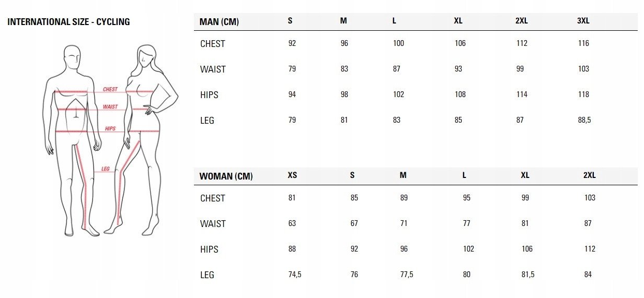Select the MAN (CM) table header

pos(219,21)
